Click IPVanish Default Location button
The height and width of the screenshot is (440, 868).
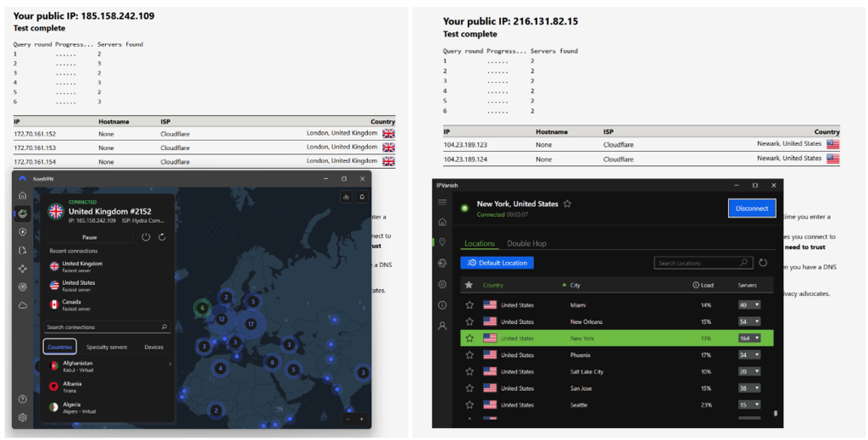[x=497, y=263]
